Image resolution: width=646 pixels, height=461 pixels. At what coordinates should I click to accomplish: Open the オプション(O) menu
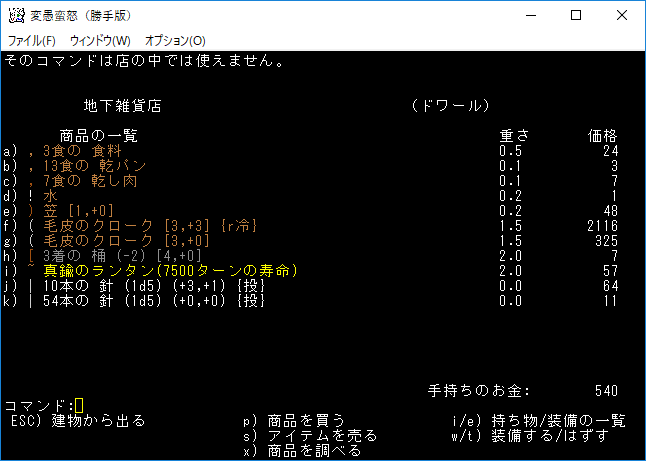pos(175,41)
